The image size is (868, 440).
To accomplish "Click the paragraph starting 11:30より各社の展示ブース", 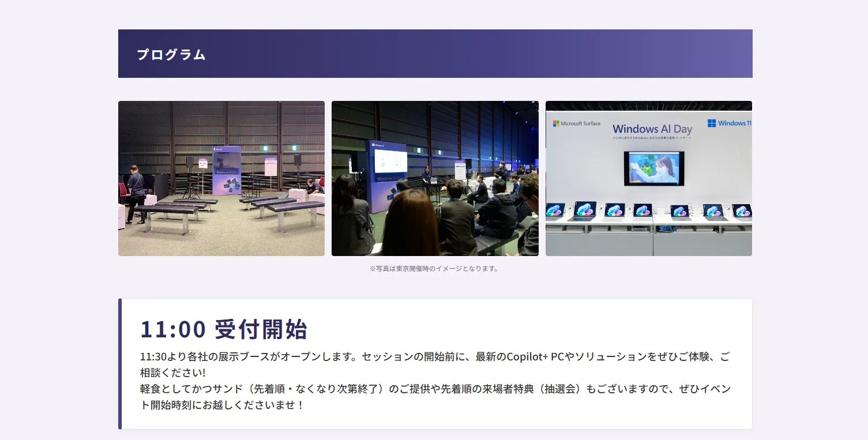I will (435, 364).
